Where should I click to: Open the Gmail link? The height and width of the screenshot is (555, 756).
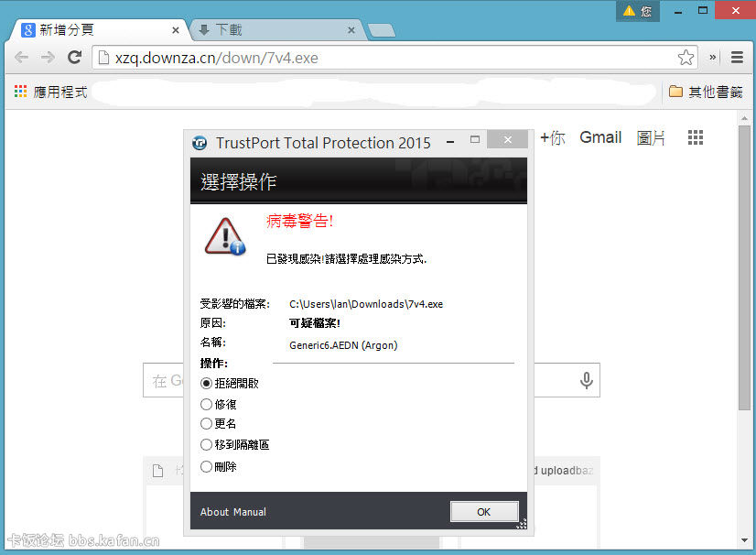(x=600, y=137)
